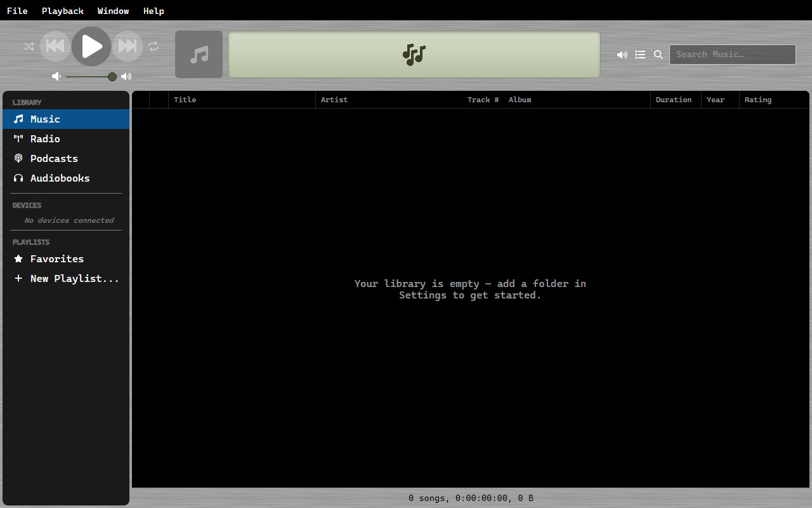Click the "No devices connected" text
The height and width of the screenshot is (508, 812).
tap(69, 220)
